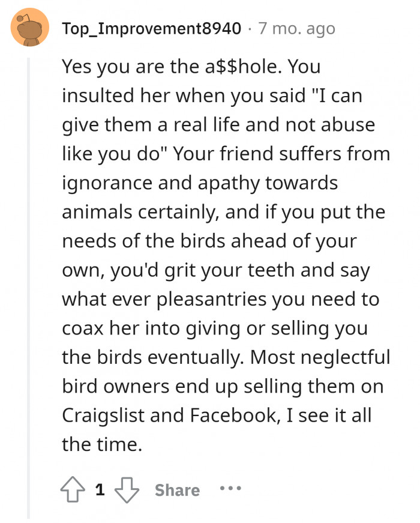Viewport: 420px width, 523px height.
Task: Open the three-dot more options menu
Action: [230, 489]
